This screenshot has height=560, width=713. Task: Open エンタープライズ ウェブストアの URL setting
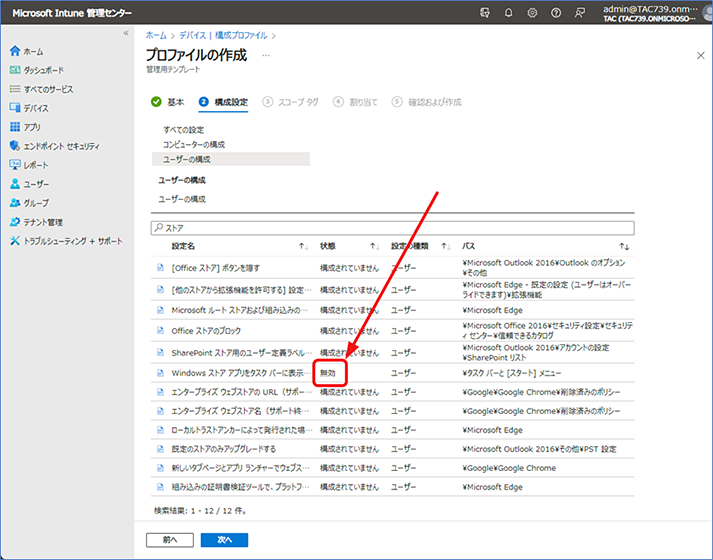pyautogui.click(x=241, y=392)
